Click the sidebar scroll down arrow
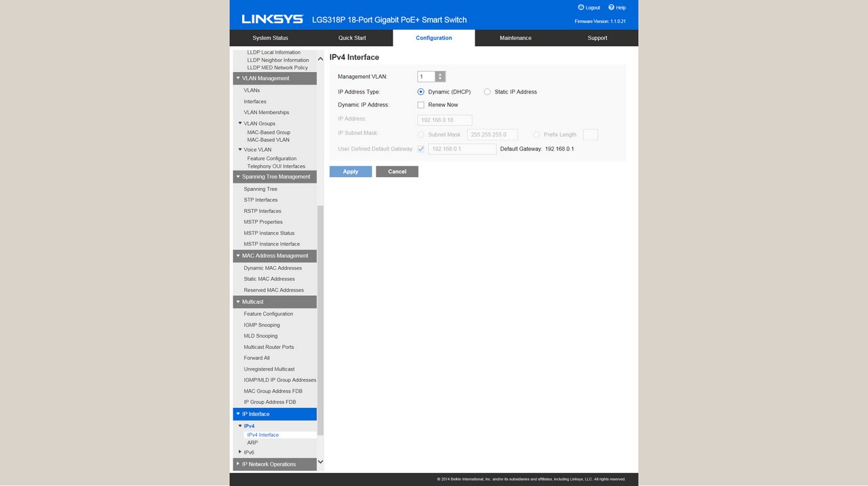868x486 pixels. click(x=321, y=462)
